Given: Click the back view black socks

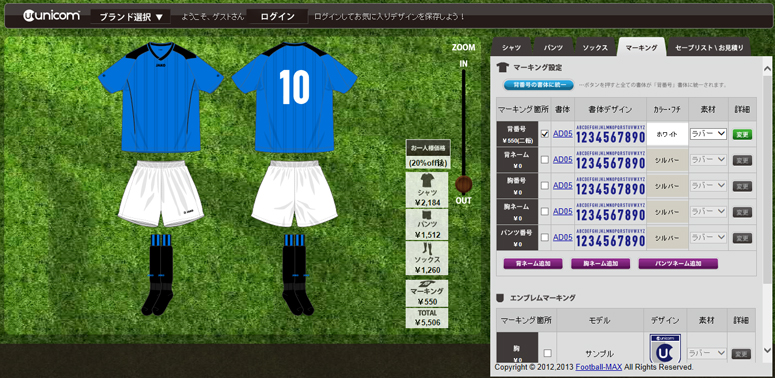Looking at the screenshot, I should pos(297,275).
